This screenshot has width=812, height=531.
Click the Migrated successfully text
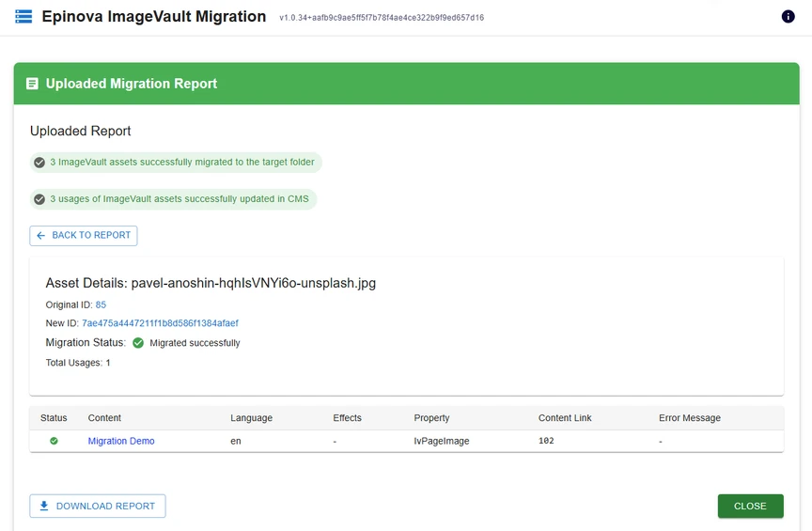click(195, 343)
